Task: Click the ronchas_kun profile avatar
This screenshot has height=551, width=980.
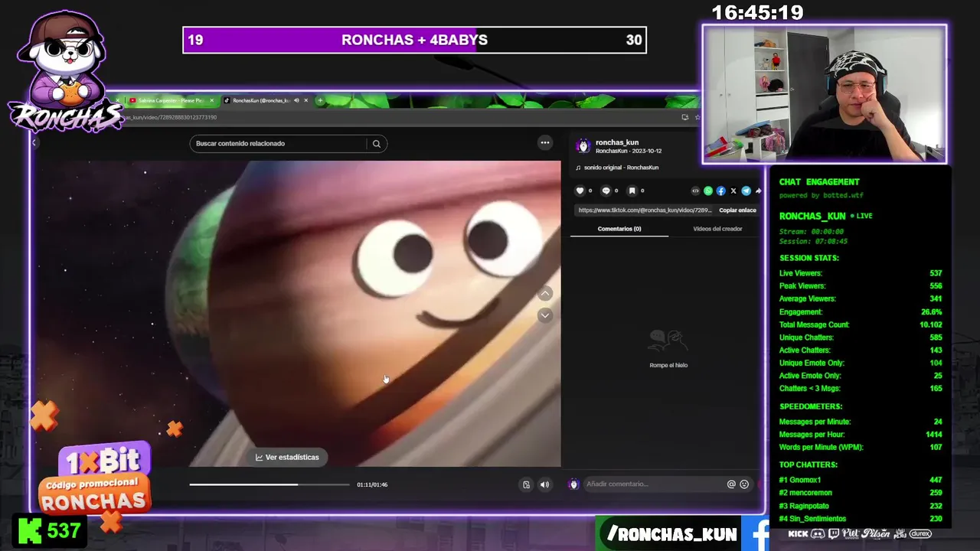Action: pos(583,146)
